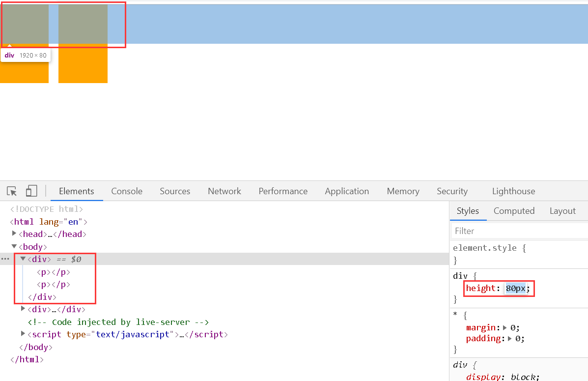Click the second orange box on page

point(83,44)
